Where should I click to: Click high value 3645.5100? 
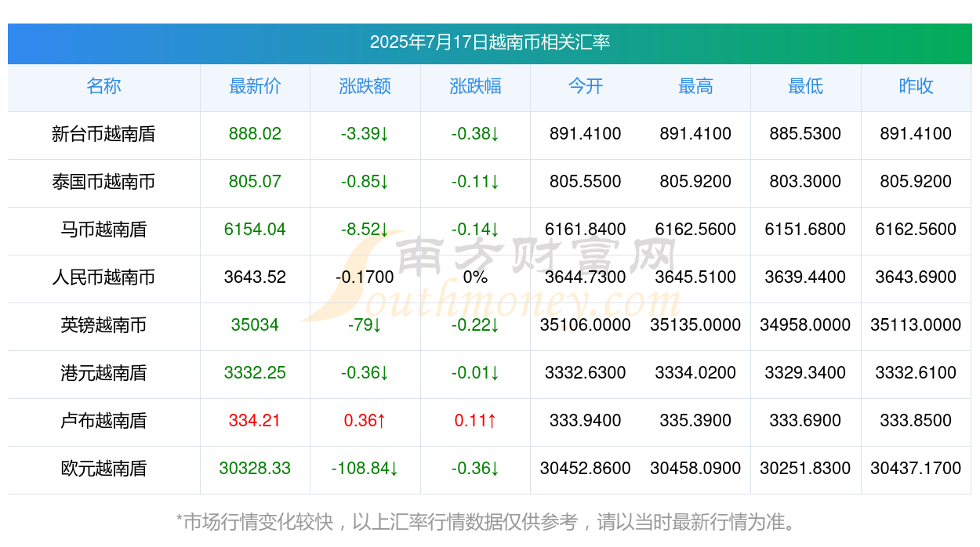695,277
